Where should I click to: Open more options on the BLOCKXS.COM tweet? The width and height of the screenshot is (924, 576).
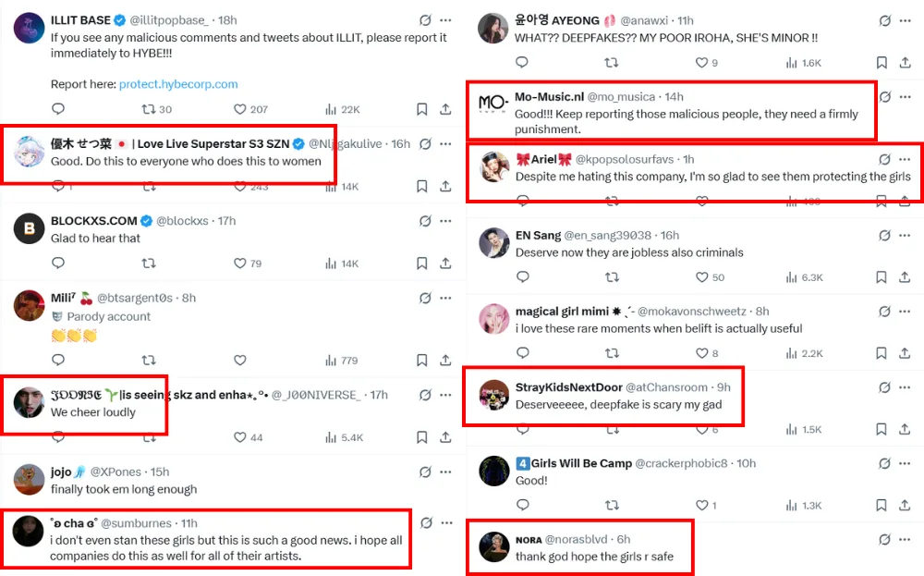pos(445,221)
